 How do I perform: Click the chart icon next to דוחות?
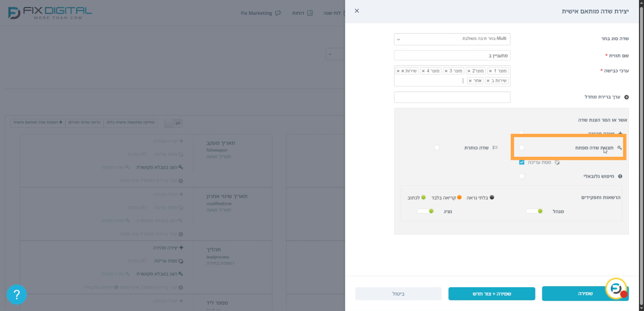[x=310, y=13]
